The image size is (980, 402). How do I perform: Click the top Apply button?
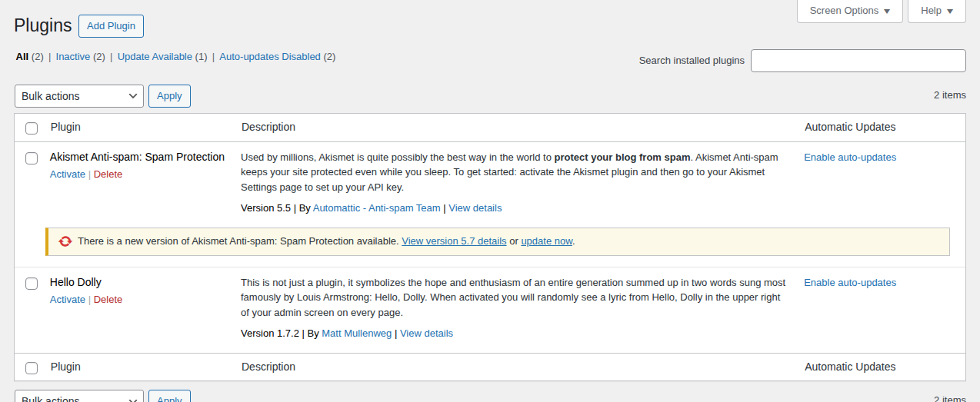169,96
